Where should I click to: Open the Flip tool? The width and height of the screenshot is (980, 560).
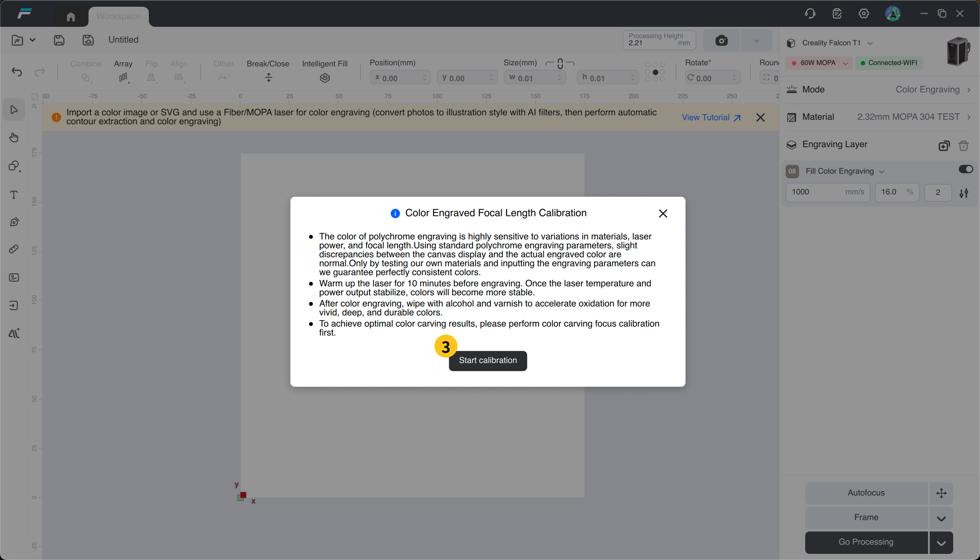[152, 71]
